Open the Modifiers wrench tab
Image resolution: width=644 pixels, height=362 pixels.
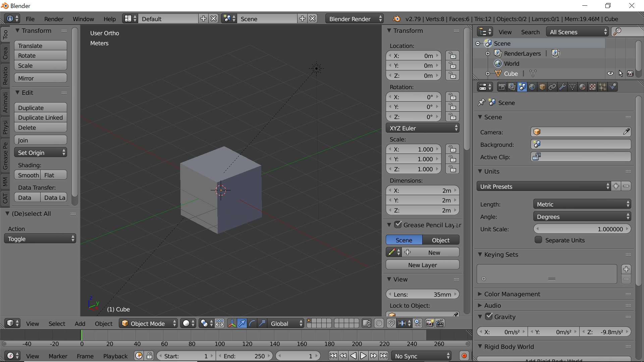562,87
